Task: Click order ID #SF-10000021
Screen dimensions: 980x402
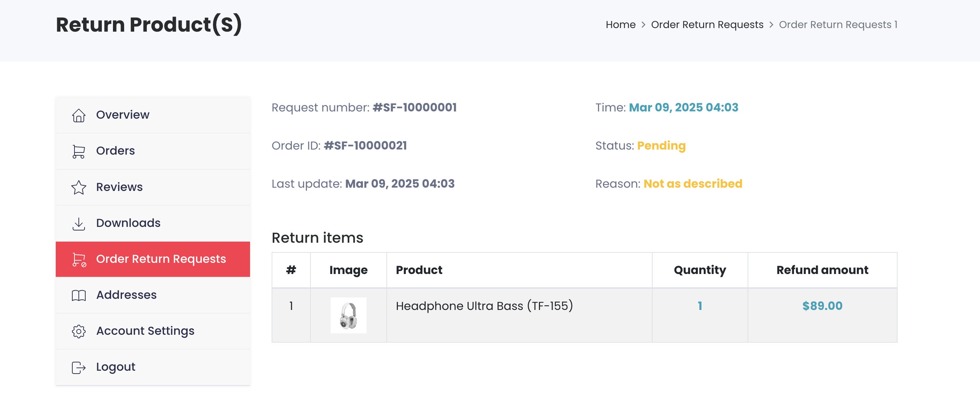Action: [365, 146]
